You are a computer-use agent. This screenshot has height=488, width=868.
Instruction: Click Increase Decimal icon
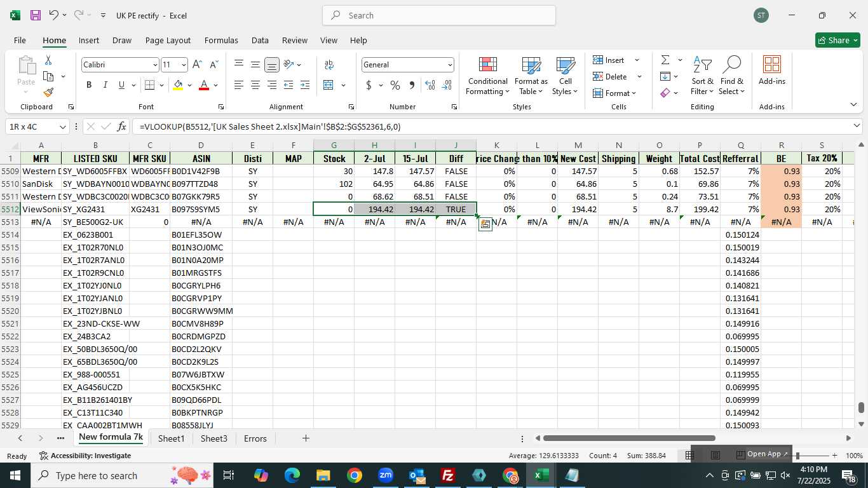click(x=430, y=85)
